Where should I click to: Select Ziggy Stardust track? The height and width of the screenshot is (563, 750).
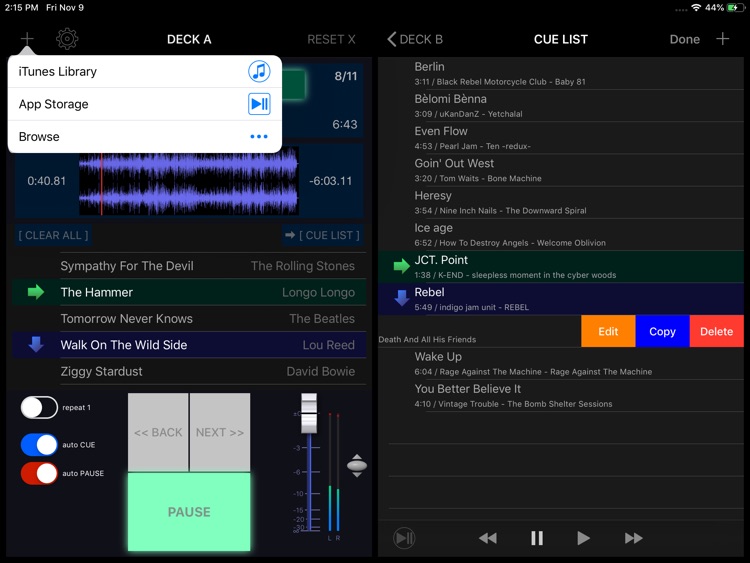[x=189, y=371]
